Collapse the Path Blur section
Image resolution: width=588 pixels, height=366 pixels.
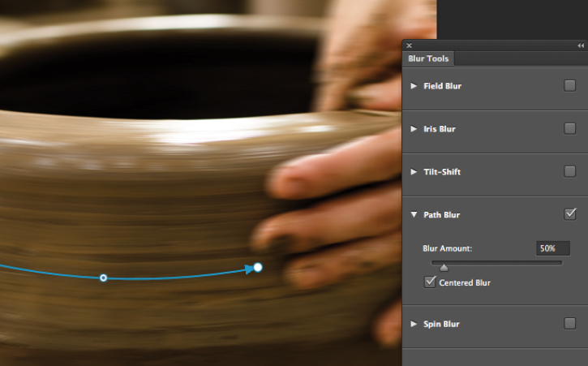pos(414,215)
